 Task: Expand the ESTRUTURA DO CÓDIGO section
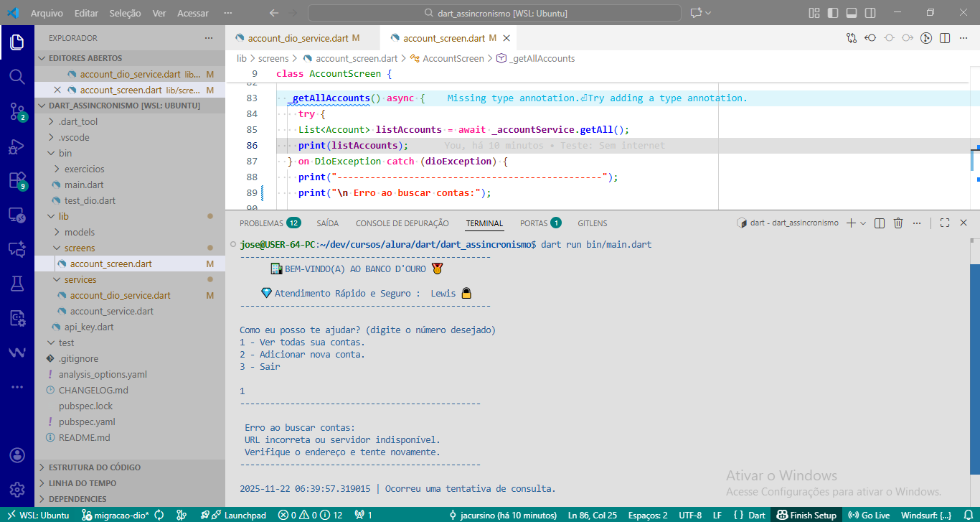95,467
